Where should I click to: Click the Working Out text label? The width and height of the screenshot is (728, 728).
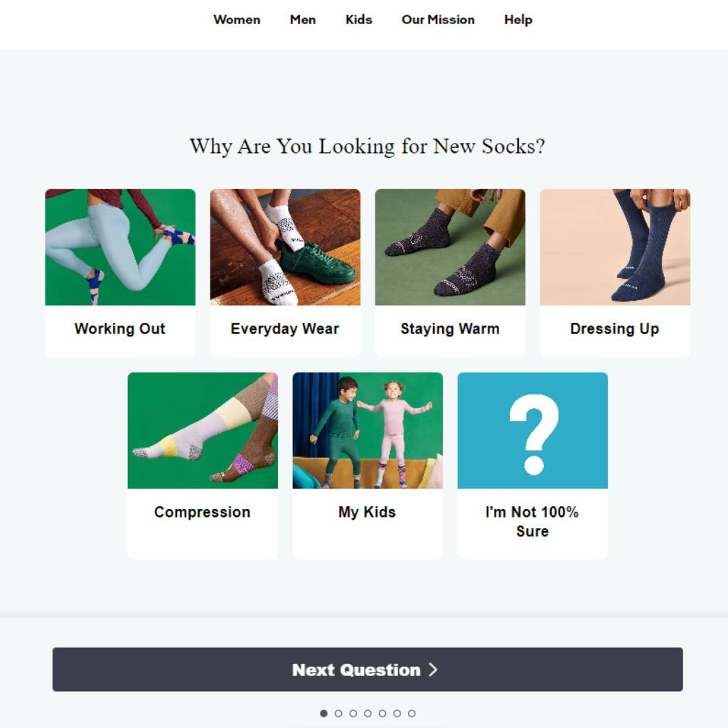[119, 328]
